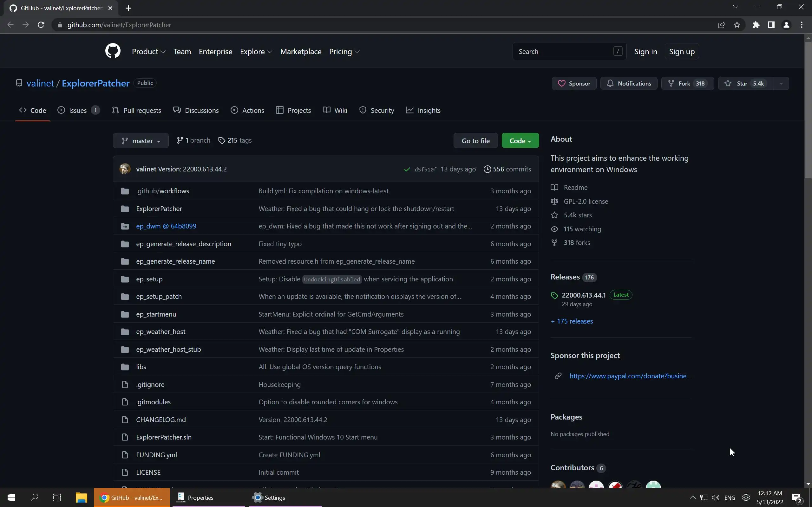Click the green commit status checkmark
Screen dimensions: 812x507
[x=407, y=169]
